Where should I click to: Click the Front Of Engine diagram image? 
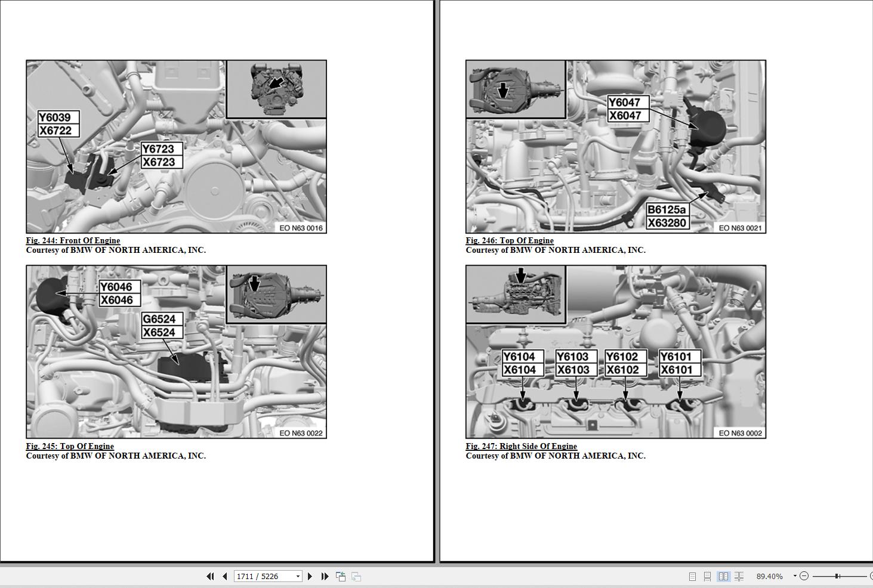point(176,147)
